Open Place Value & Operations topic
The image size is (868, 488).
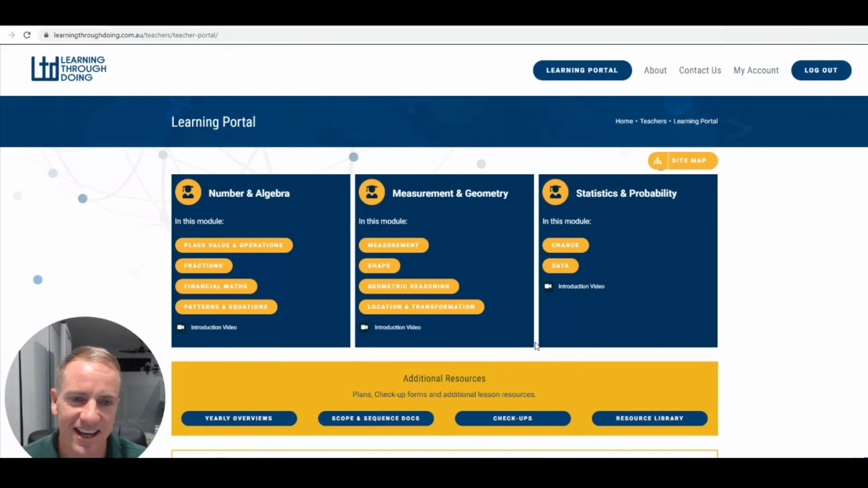click(x=233, y=245)
